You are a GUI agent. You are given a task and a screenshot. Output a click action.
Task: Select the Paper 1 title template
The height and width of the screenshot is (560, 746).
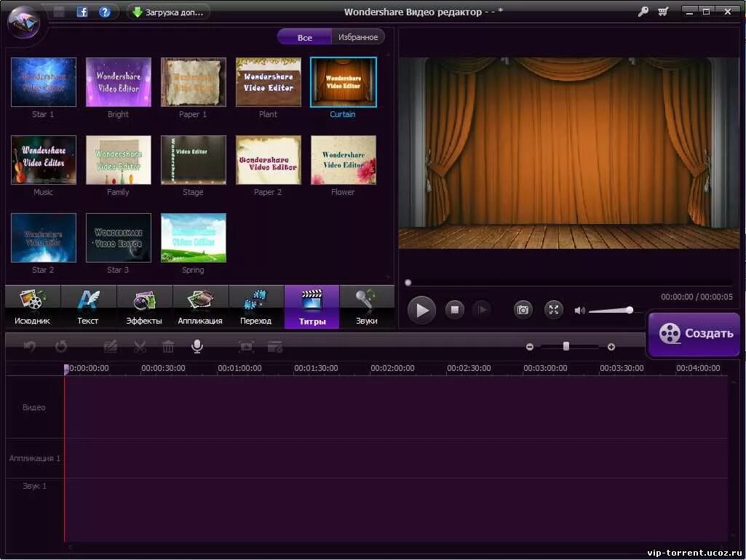193,82
